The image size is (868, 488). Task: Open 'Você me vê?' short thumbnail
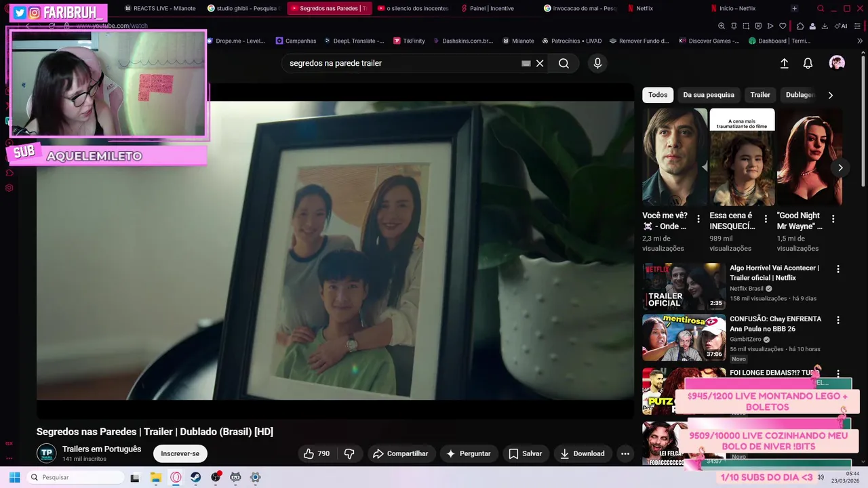[x=675, y=157]
